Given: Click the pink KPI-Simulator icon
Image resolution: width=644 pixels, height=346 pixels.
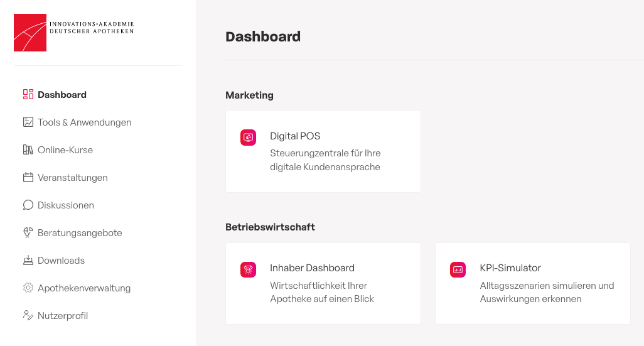Looking at the screenshot, I should (458, 269).
